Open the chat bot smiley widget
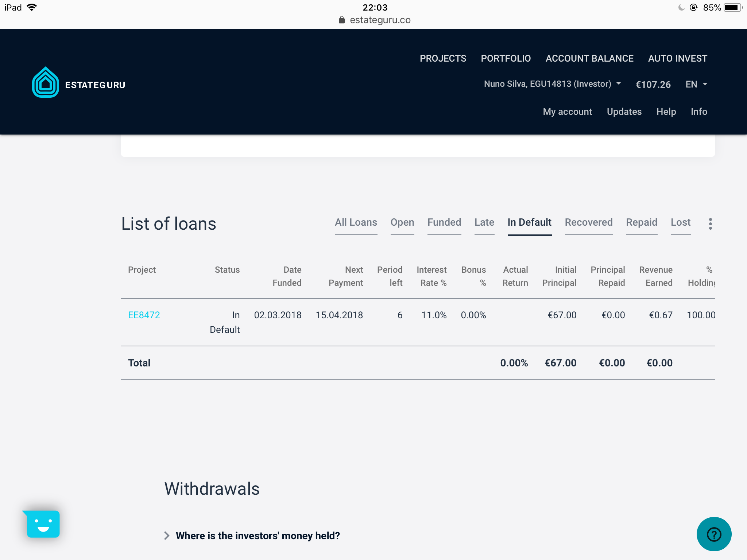Viewport: 747px width, 560px height. 43,524
